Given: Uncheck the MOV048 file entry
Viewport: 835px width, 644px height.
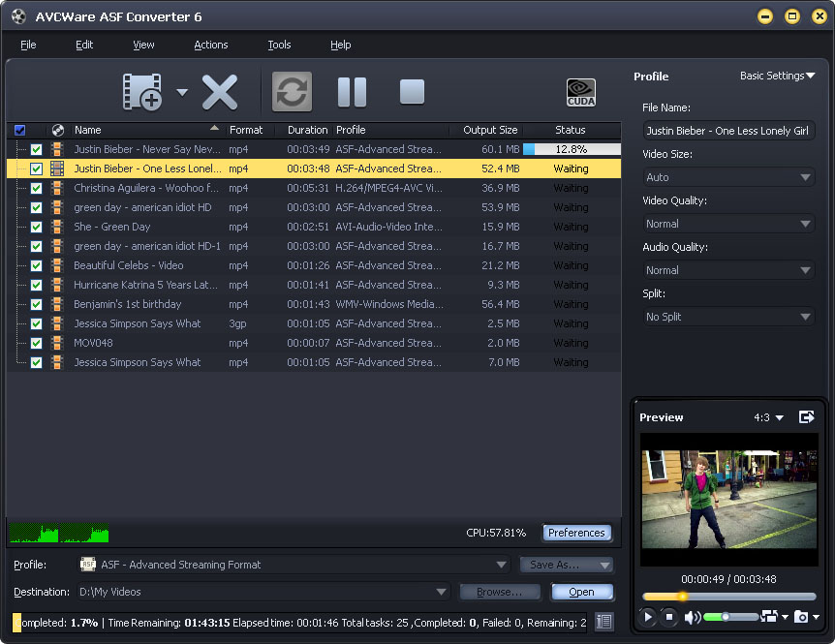Looking at the screenshot, I should tap(38, 343).
